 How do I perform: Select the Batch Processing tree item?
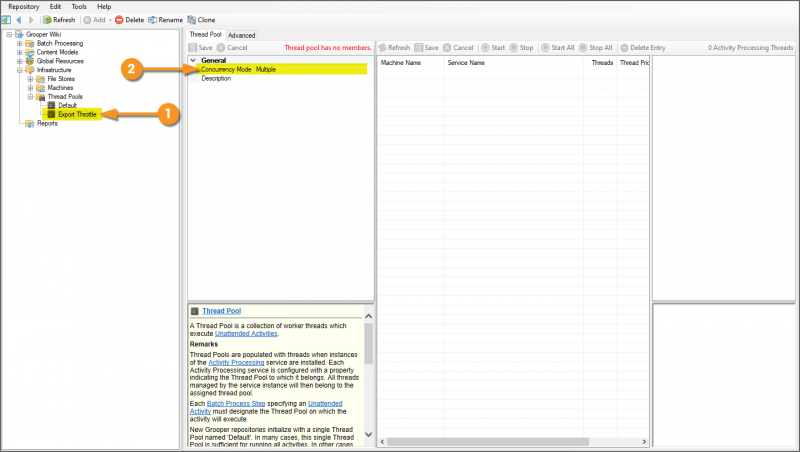(60, 43)
